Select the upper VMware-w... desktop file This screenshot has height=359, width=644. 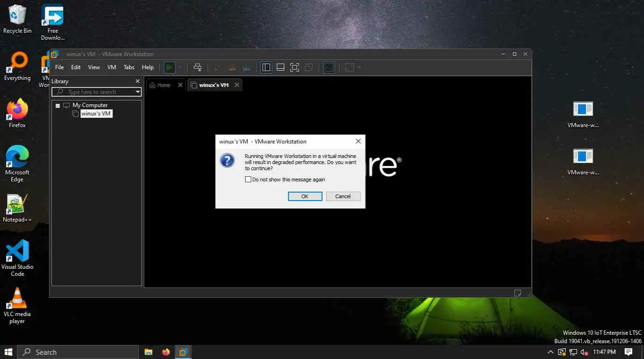(583, 115)
